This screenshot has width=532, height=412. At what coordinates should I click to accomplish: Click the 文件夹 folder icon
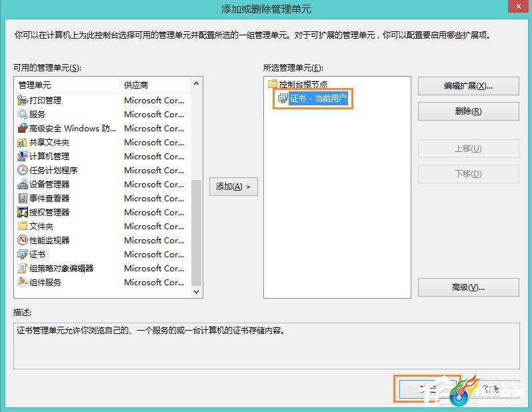click(23, 226)
